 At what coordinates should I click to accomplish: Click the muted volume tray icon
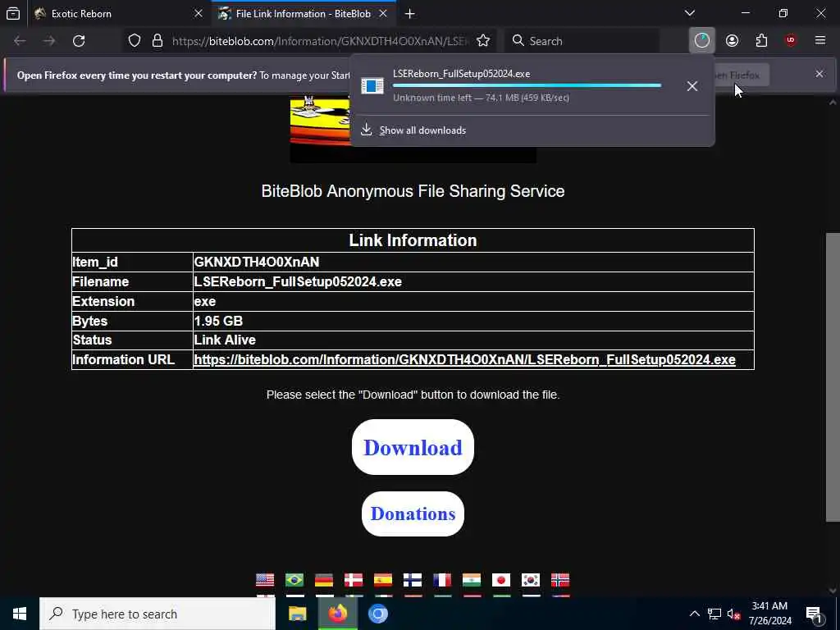(x=733, y=614)
